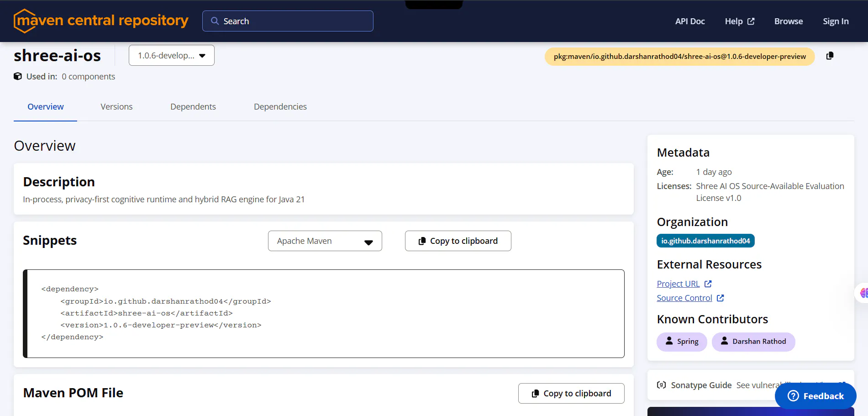868x416 pixels.
Task: Click the shree-ai-os title heading
Action: (57, 56)
